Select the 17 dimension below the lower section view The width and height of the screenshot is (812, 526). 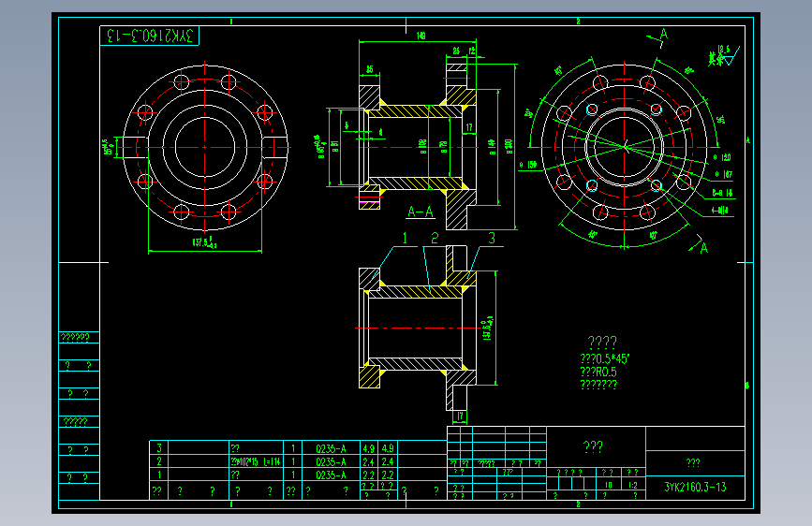[x=460, y=416]
